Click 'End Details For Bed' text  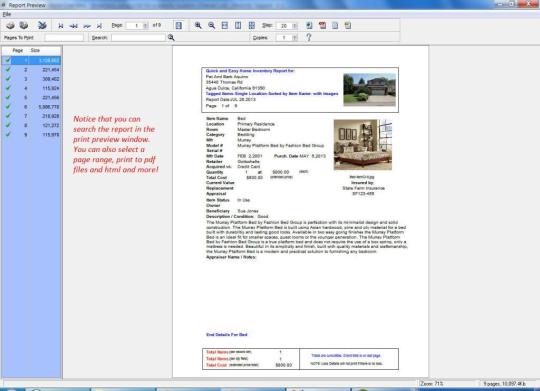click(x=227, y=335)
